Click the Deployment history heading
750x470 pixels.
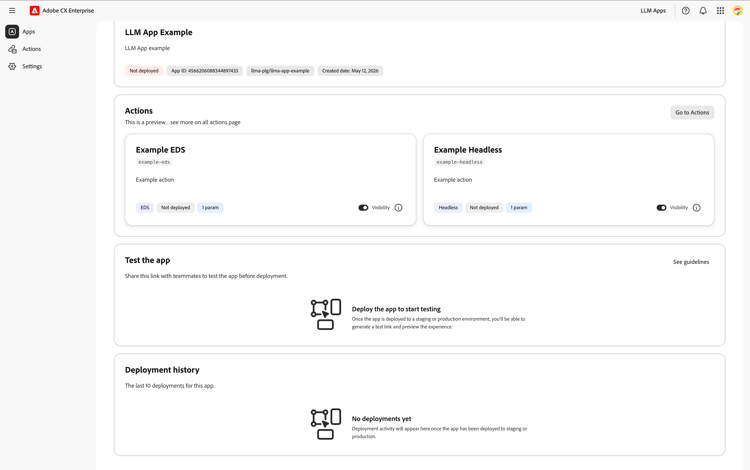click(162, 370)
